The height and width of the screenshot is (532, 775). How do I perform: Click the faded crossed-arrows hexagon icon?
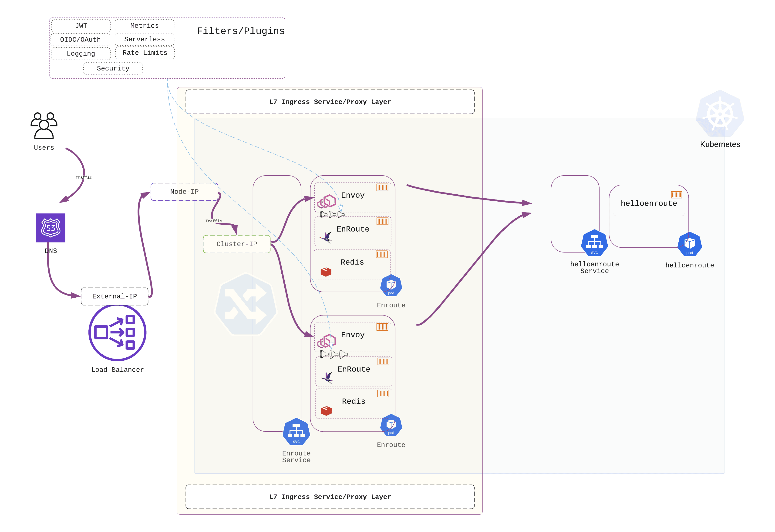[246, 304]
